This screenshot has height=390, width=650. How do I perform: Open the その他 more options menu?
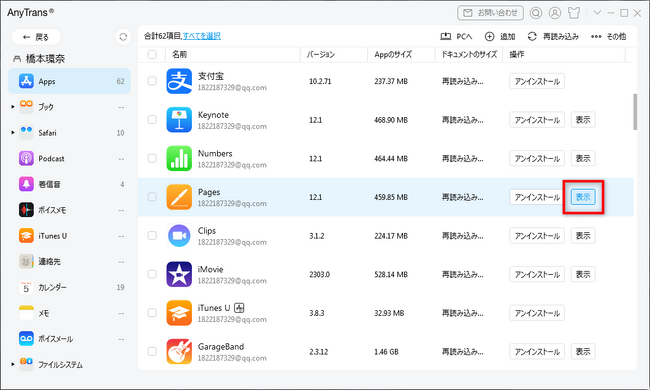[608, 36]
